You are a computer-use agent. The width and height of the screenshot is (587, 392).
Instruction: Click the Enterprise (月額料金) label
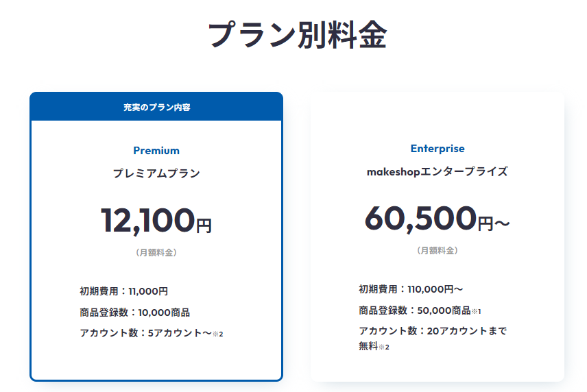pyautogui.click(x=438, y=251)
